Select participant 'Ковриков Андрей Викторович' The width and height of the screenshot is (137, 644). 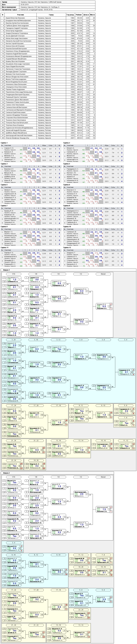[x=16, y=54]
